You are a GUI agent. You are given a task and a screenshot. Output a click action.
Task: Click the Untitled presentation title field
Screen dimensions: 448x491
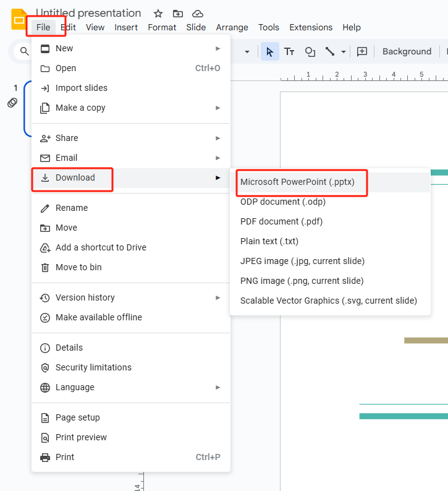[x=88, y=13]
